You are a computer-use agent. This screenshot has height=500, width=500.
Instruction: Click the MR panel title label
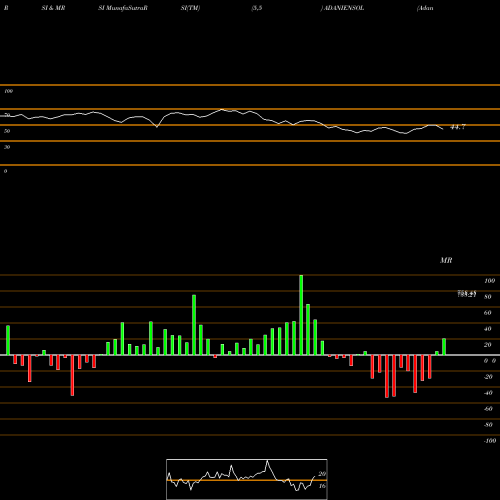pos(446,260)
